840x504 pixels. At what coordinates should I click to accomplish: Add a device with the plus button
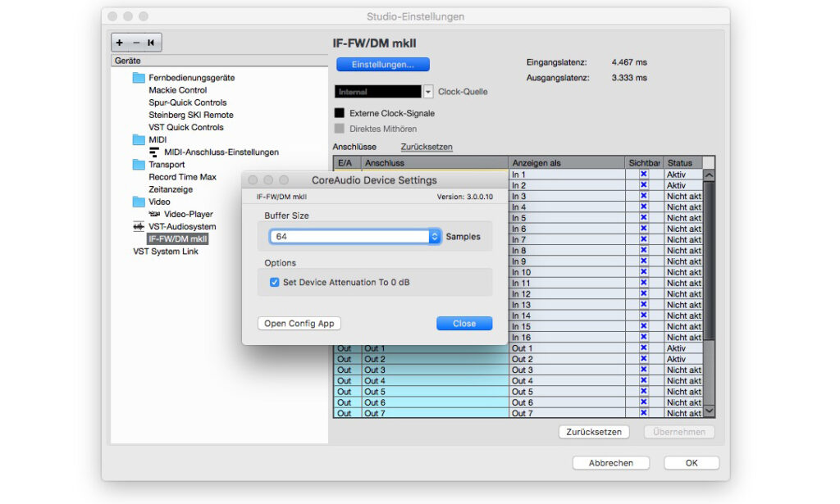pyautogui.click(x=120, y=43)
